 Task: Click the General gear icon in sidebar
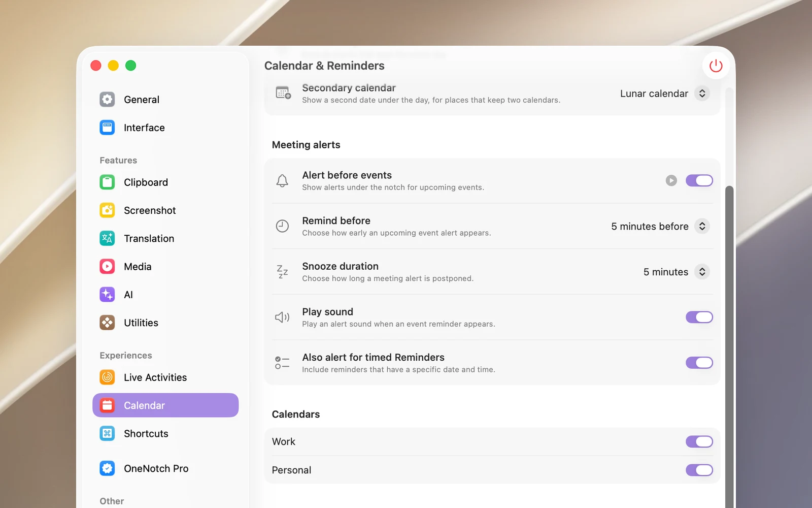coord(107,100)
